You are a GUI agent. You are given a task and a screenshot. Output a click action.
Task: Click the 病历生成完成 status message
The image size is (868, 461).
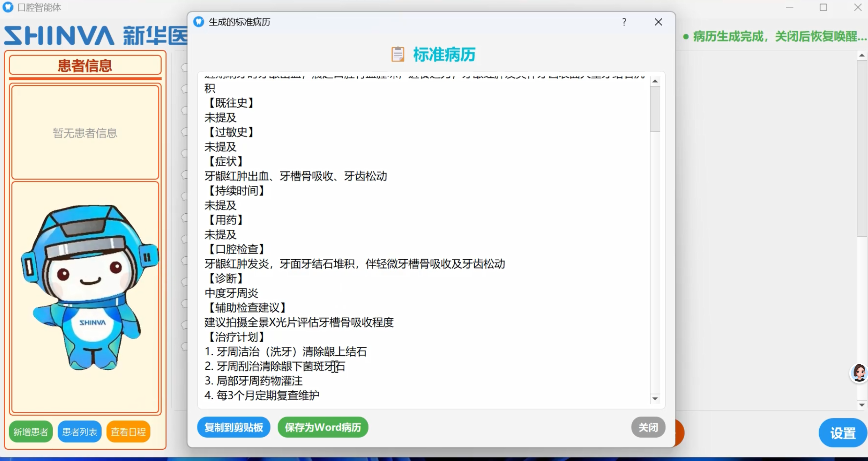(774, 36)
